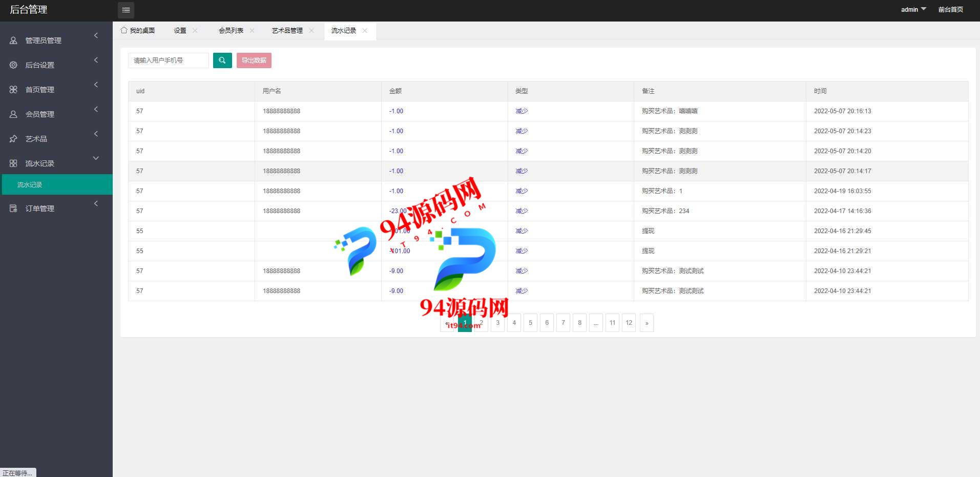Switch to the 艺术品管理 tab

(x=287, y=31)
